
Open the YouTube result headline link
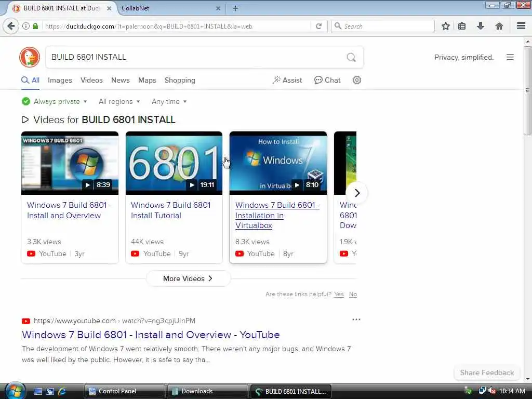151,335
